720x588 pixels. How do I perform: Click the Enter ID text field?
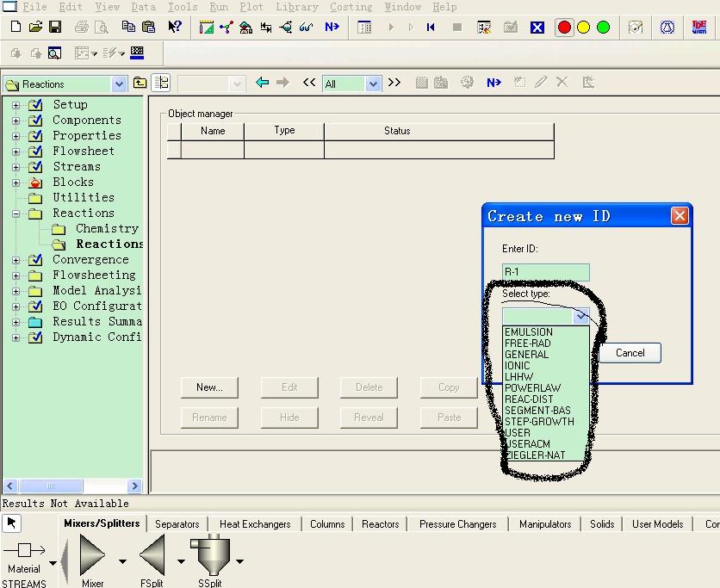[545, 272]
